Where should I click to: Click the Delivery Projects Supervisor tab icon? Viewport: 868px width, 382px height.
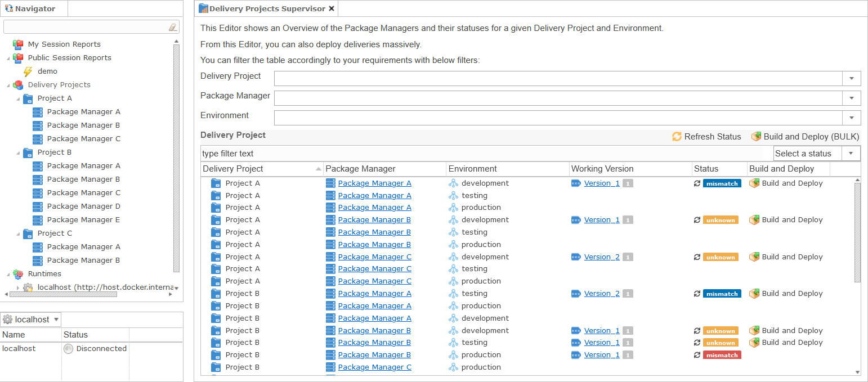pos(203,9)
